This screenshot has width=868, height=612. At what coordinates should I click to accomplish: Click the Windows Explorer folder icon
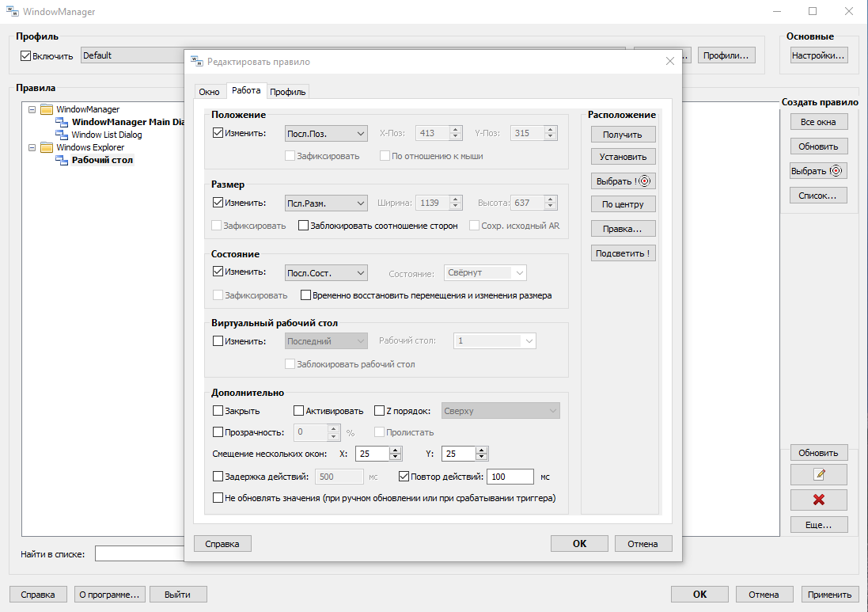coord(47,147)
